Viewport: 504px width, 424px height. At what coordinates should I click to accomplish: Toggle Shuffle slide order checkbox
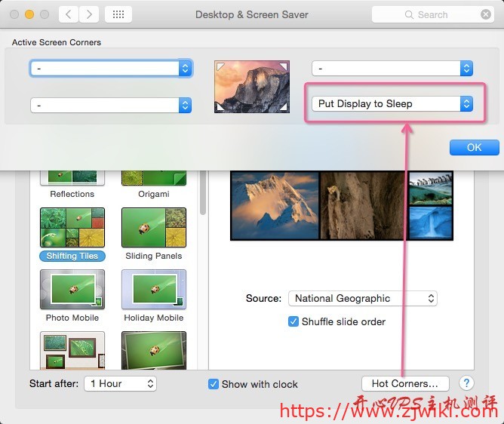293,321
